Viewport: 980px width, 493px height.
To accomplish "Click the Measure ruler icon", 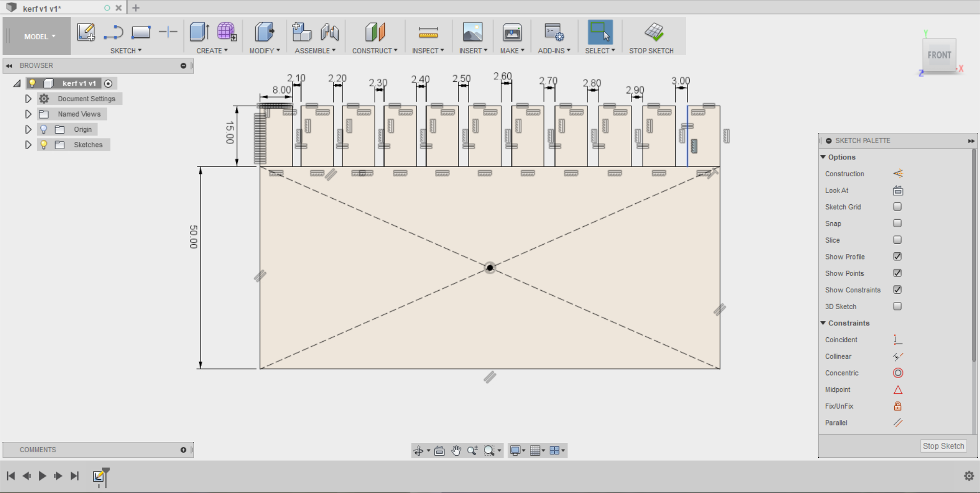I will (x=428, y=33).
